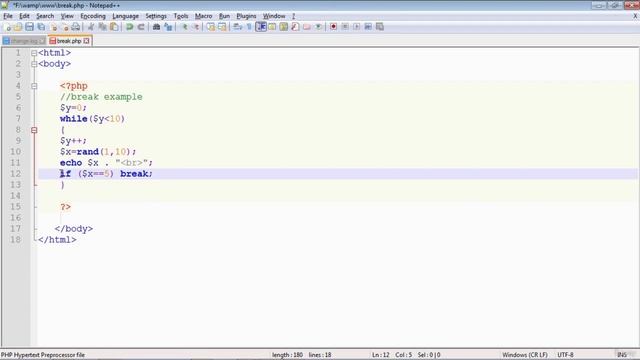Click the menu bar X to close document
The width and height of the screenshot is (640, 360).
(x=635, y=16)
